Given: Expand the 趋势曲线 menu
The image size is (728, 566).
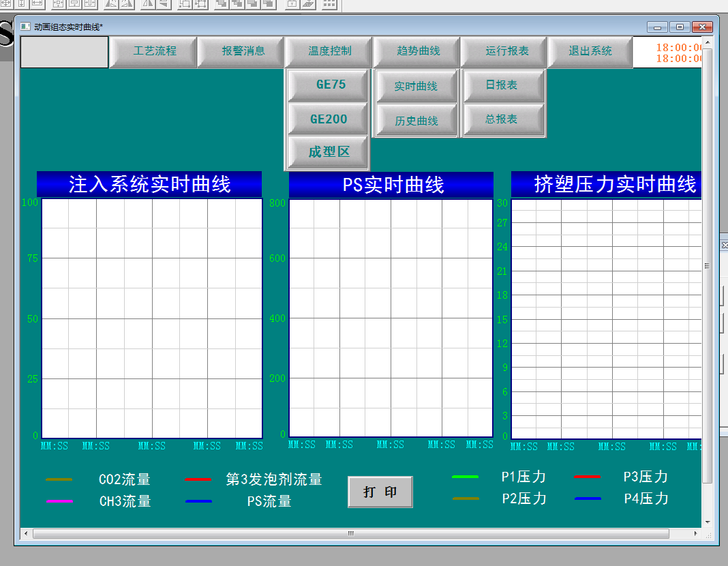Looking at the screenshot, I should coord(418,51).
